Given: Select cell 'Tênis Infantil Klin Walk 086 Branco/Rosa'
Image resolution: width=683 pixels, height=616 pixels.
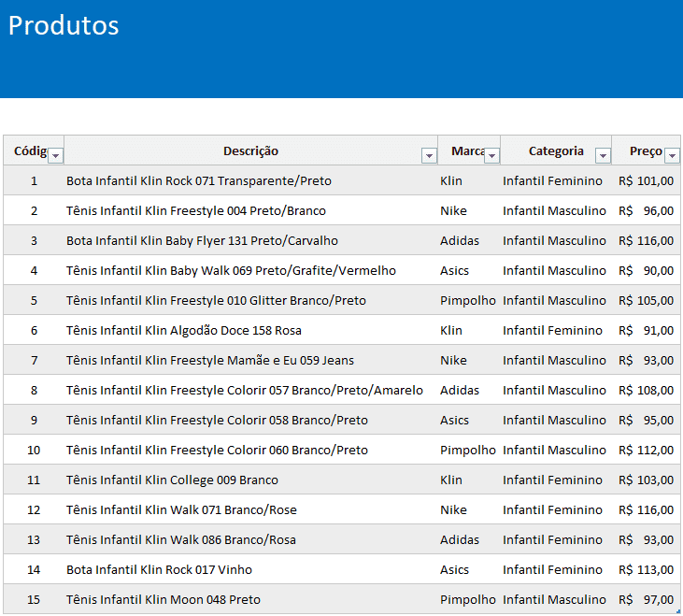Looking at the screenshot, I should click(251, 539).
